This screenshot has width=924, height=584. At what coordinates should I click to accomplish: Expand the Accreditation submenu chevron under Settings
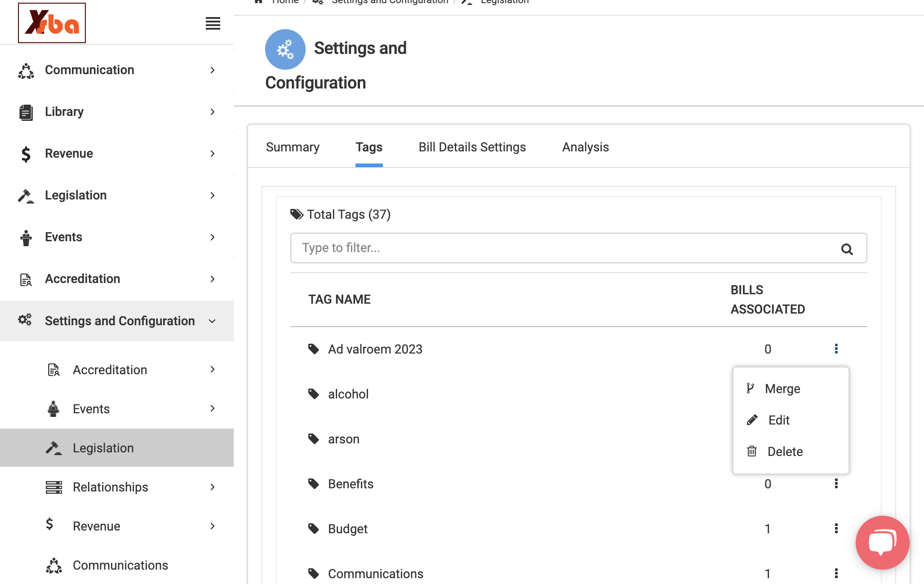pos(213,369)
